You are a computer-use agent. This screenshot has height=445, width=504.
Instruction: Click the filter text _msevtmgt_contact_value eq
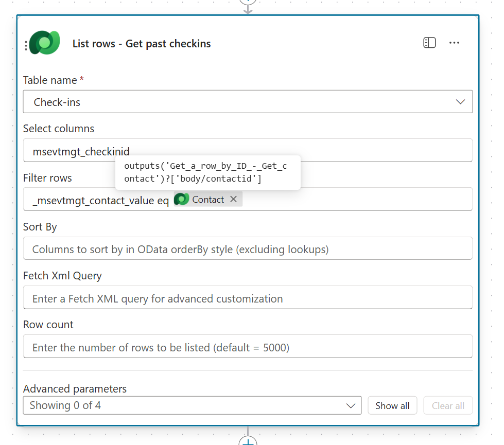100,200
